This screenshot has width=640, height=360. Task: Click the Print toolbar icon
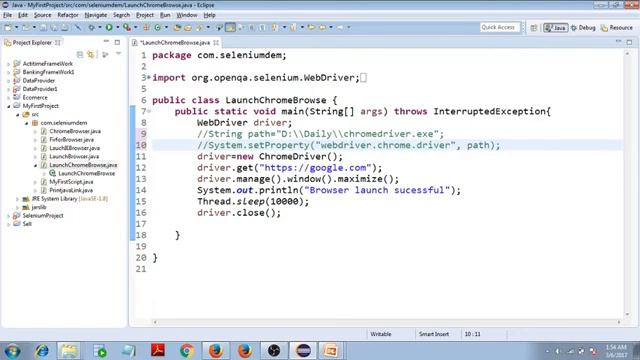point(65,27)
